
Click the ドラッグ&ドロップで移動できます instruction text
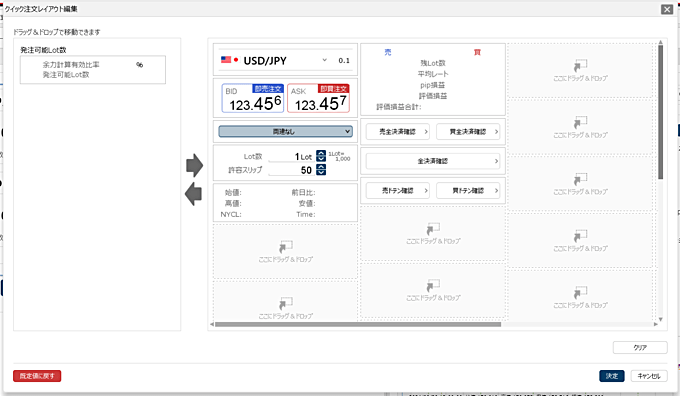(x=56, y=32)
